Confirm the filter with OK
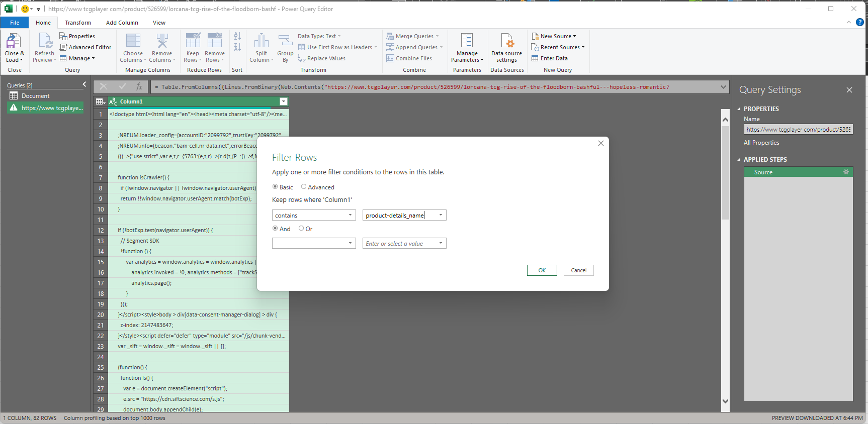The image size is (868, 424). click(x=542, y=270)
